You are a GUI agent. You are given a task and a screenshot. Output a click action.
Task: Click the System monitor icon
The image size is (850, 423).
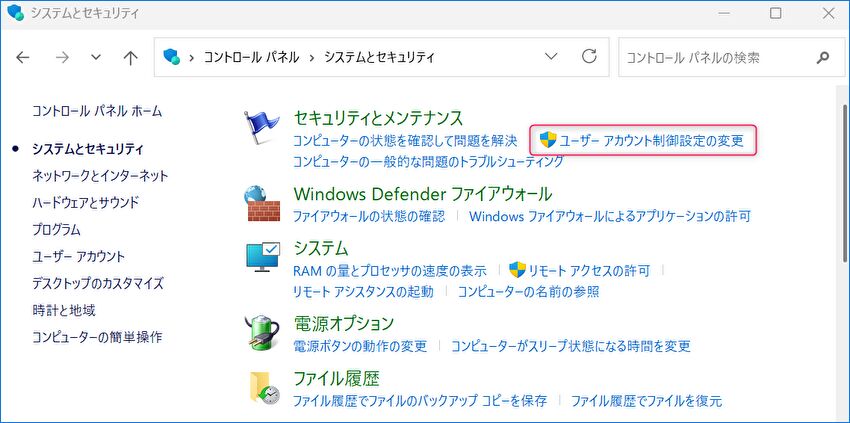(262, 258)
